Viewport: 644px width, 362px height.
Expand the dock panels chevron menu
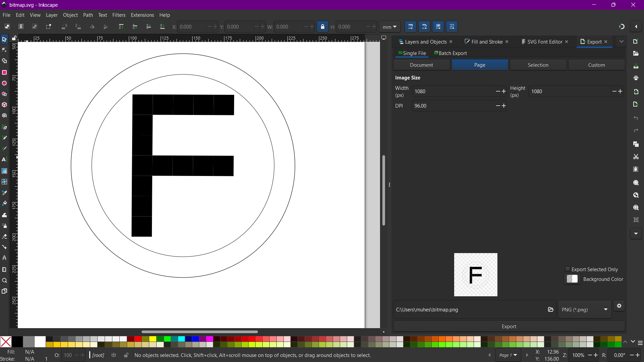click(x=622, y=42)
